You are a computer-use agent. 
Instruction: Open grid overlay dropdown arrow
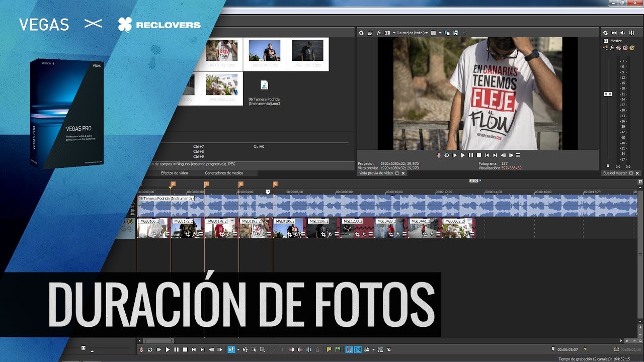(x=440, y=33)
